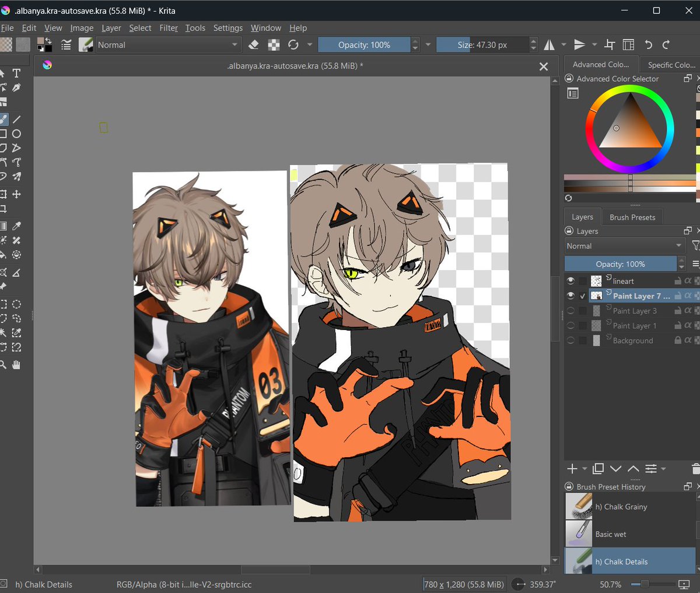The height and width of the screenshot is (593, 700).
Task: Close the albanya.kra-autosave document tab
Action: [x=544, y=66]
